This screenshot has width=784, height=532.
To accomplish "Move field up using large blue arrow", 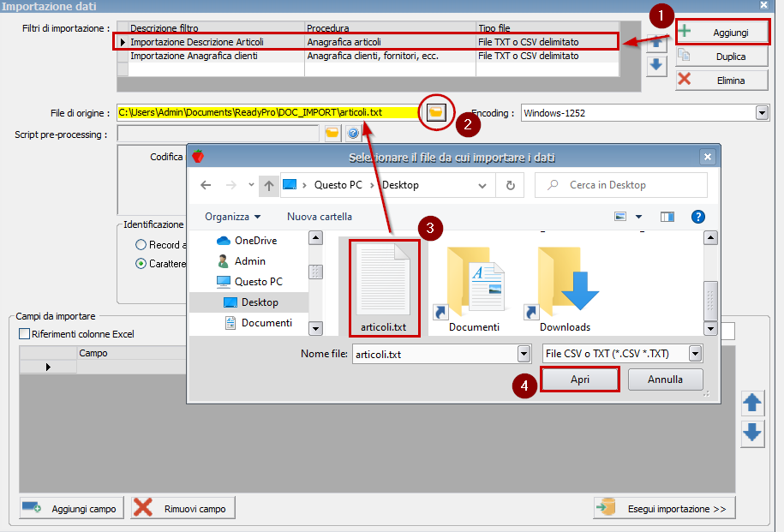I will 752,403.
